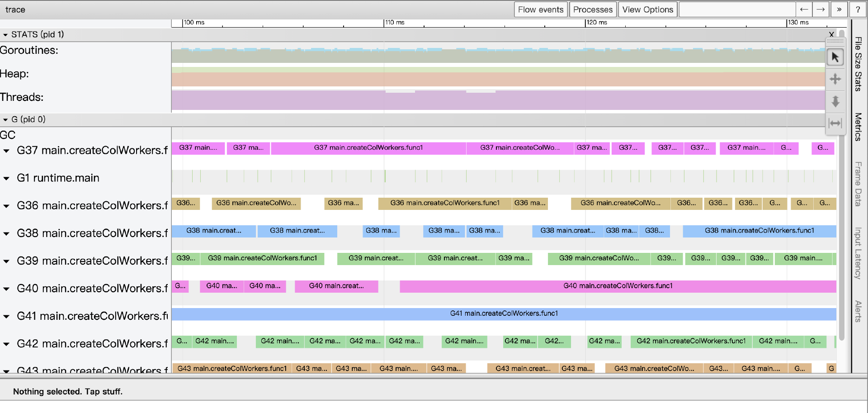The width and height of the screenshot is (868, 413).
Task: Switch to the Metrics side tab
Action: (858, 127)
